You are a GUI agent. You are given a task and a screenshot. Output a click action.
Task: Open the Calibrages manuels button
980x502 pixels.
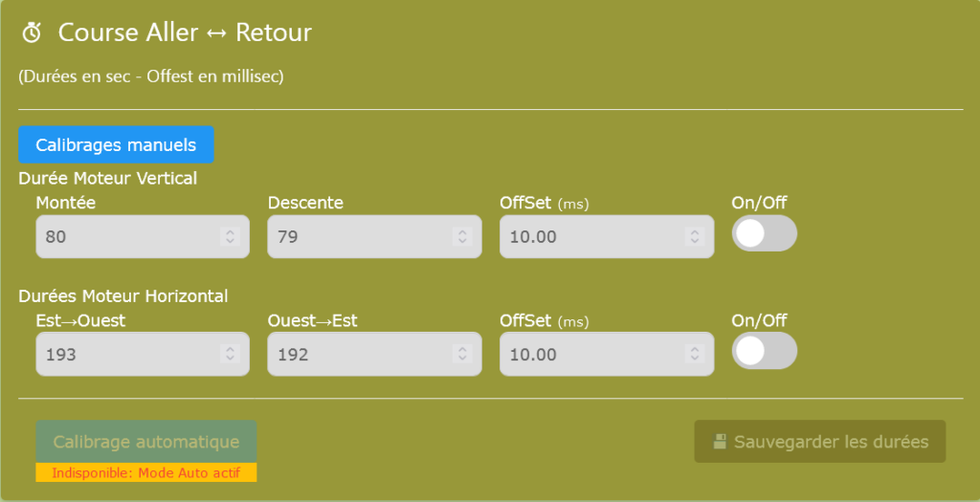(116, 145)
